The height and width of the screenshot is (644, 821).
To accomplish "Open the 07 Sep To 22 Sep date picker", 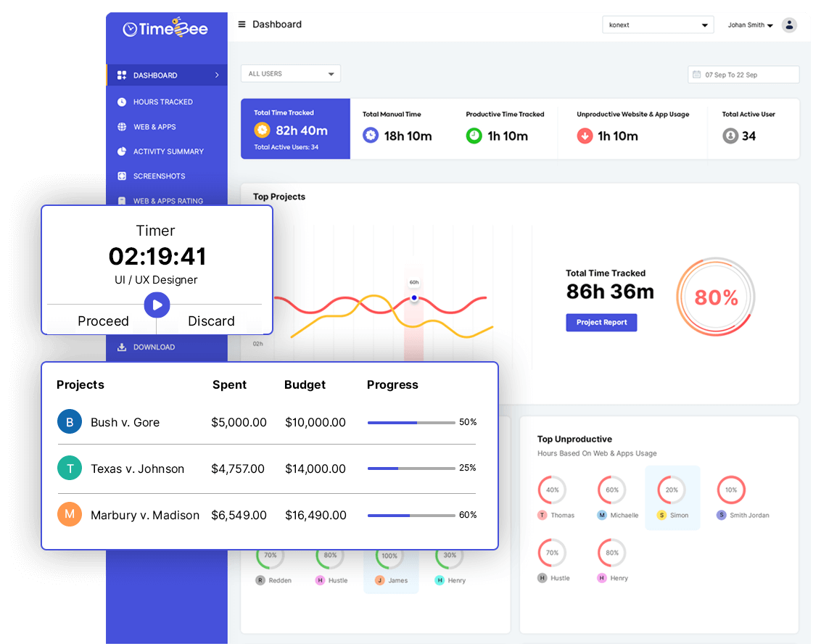I will click(743, 73).
